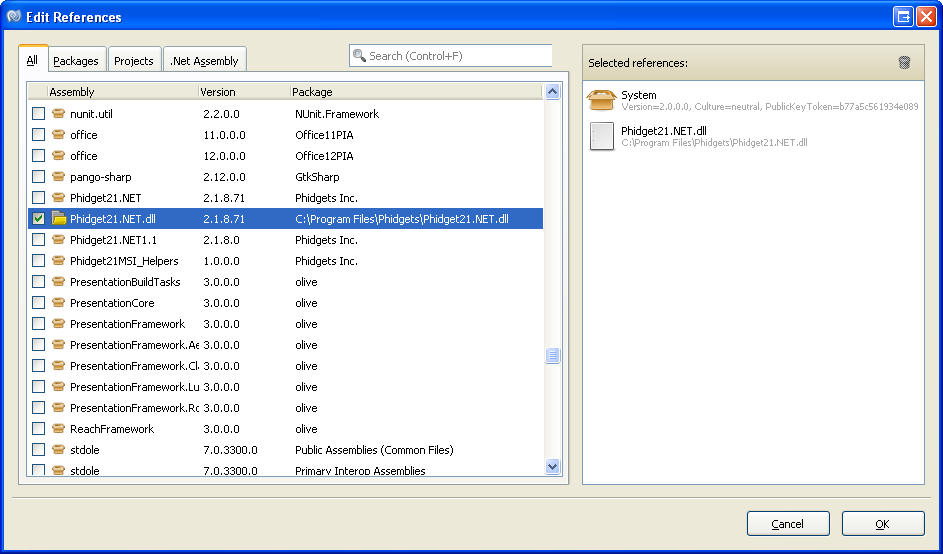Enable the PresentationCore checkbox
The width and height of the screenshot is (943, 554).
[38, 303]
